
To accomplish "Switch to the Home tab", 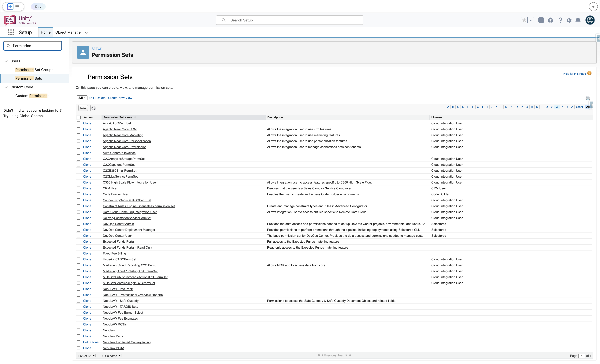I will pyautogui.click(x=46, y=32).
